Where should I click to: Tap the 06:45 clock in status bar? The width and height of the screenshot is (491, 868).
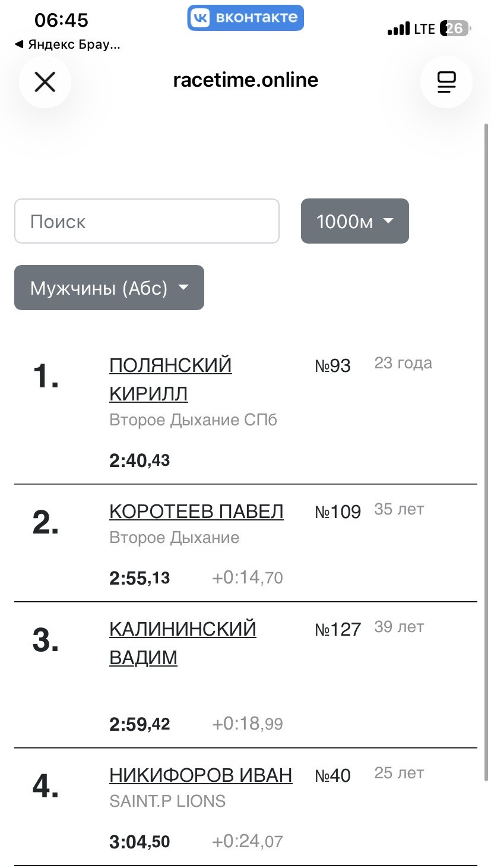62,20
